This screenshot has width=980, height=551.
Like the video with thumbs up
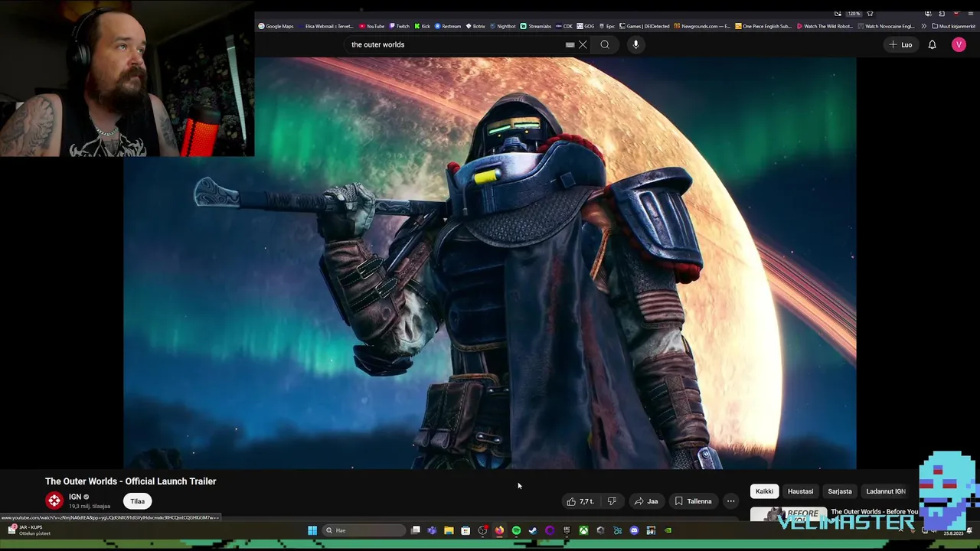click(x=580, y=501)
